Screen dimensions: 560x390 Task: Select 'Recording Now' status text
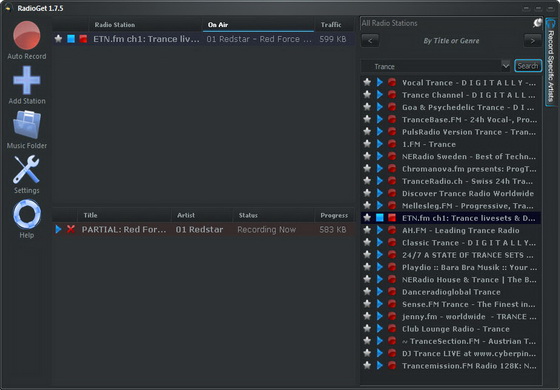(x=267, y=230)
